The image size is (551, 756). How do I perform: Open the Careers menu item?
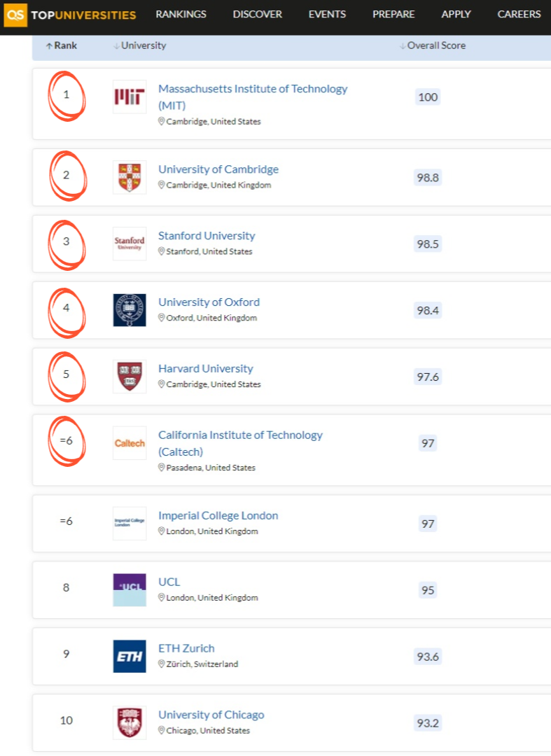point(519,14)
